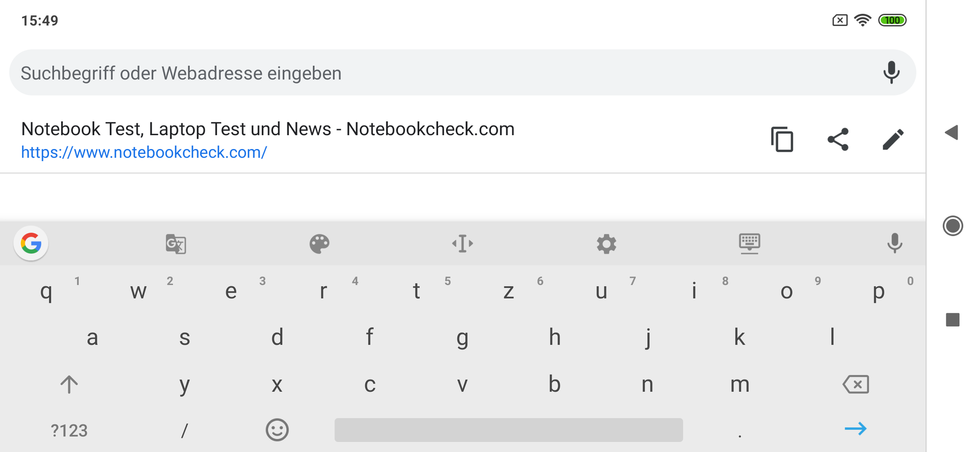Start voice typing from keyboard toolbar
This screenshot has width=980, height=452.
pyautogui.click(x=894, y=243)
